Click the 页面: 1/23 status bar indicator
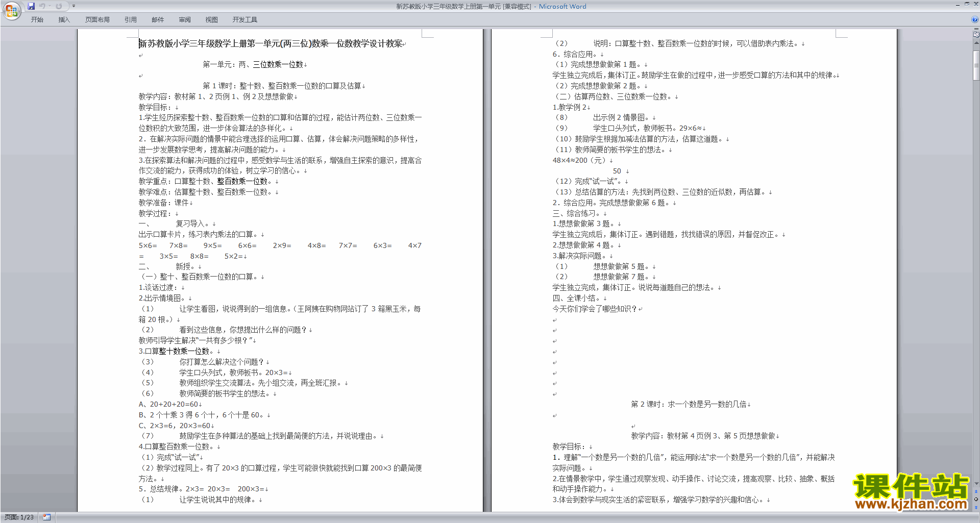The height and width of the screenshot is (523, 980). (x=19, y=517)
